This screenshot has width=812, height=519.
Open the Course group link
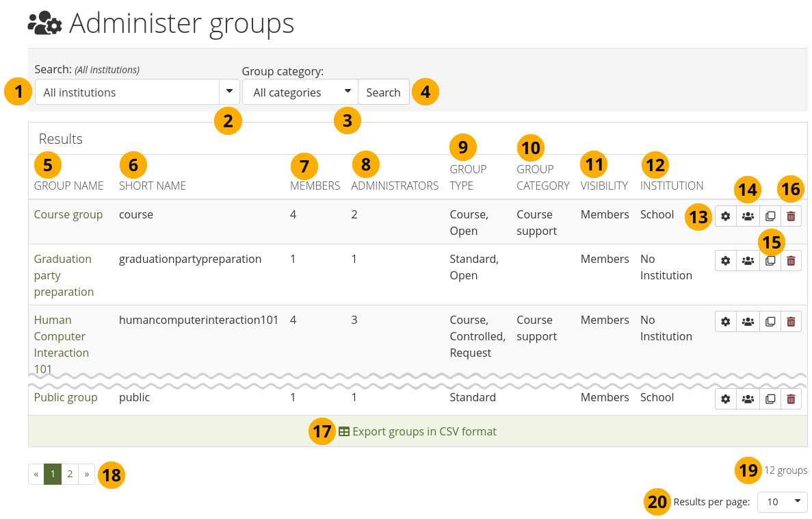coord(68,214)
